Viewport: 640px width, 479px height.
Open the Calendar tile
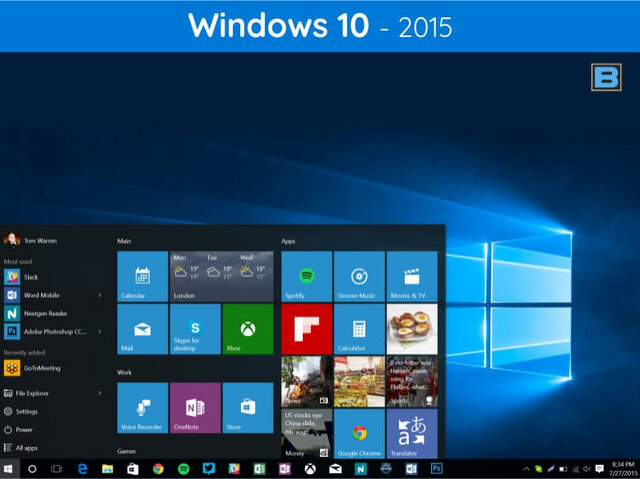coord(142,276)
